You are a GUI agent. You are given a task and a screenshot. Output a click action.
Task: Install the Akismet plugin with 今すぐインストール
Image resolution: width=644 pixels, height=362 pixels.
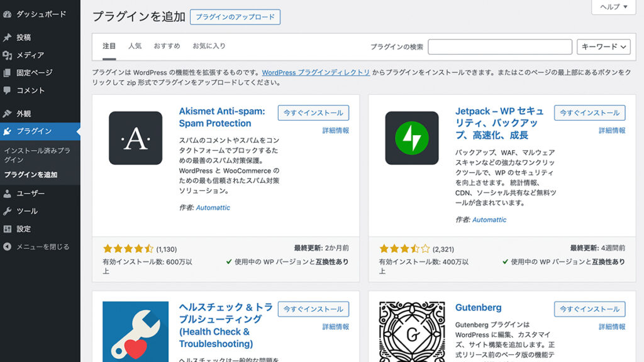point(313,113)
